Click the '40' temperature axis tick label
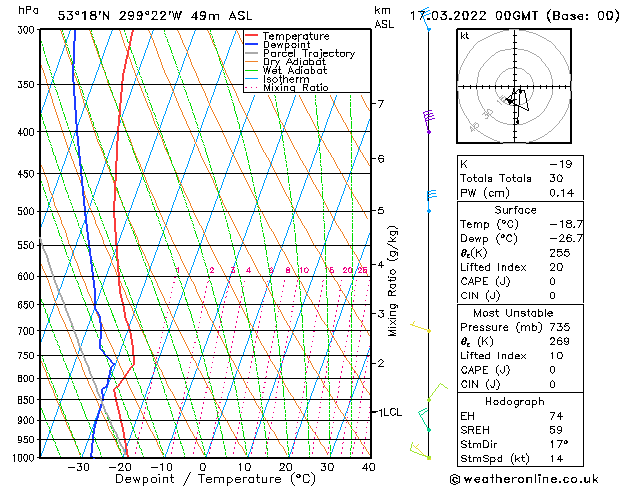Image resolution: width=629 pixels, height=486 pixels. pos(369,467)
